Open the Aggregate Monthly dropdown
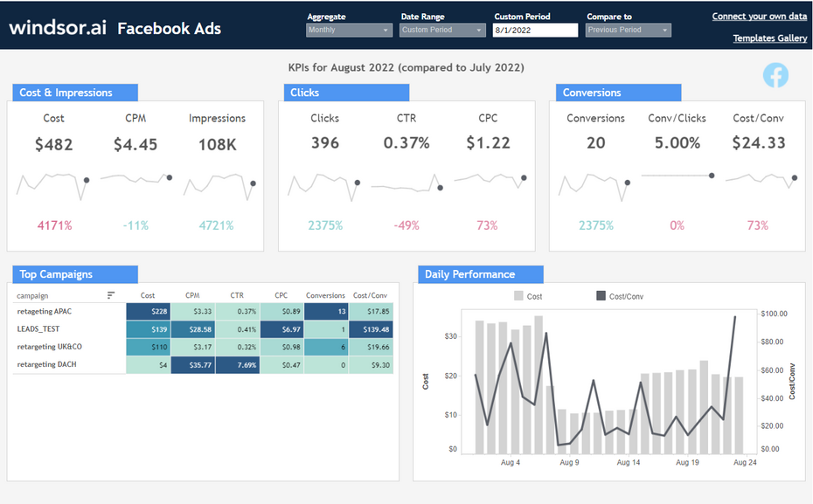Screen dimensions: 813x504 click(349, 30)
